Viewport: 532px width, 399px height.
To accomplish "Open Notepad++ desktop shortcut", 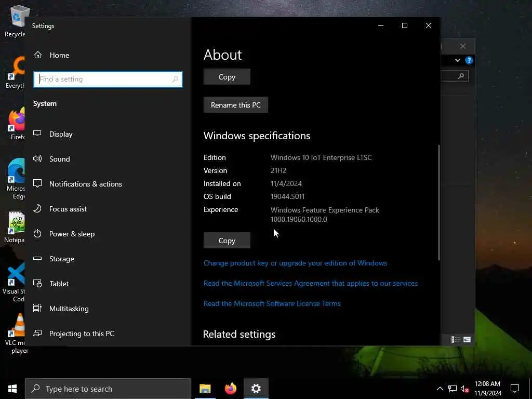I will pos(14,228).
